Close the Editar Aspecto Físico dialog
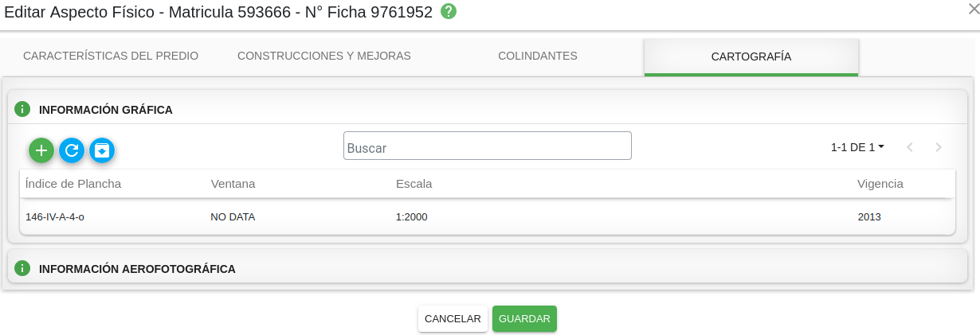The width and height of the screenshot is (980, 335). pyautogui.click(x=973, y=8)
